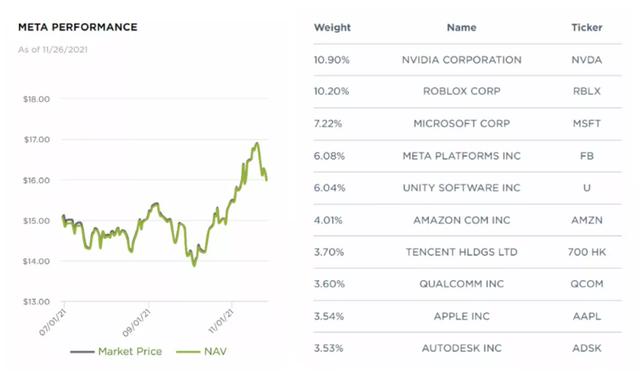Toggle the NAV legend entry
The width and height of the screenshot is (640, 373).
[201, 351]
